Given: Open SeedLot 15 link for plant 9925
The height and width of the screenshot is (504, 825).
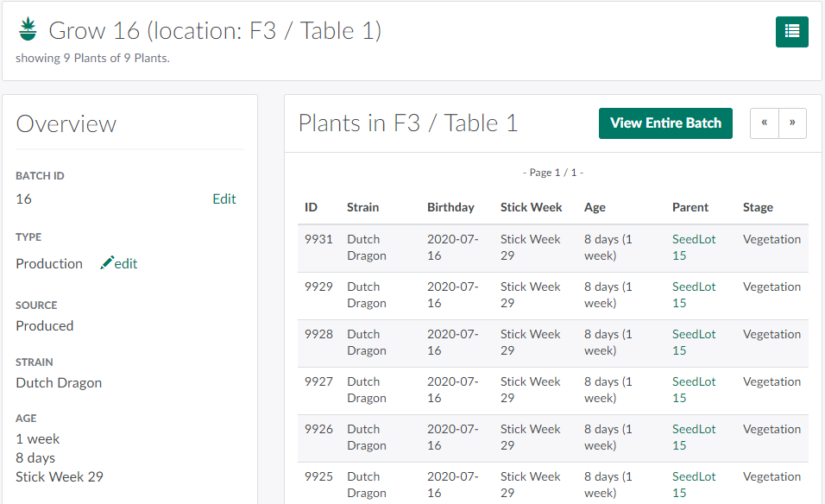Looking at the screenshot, I should (x=694, y=485).
